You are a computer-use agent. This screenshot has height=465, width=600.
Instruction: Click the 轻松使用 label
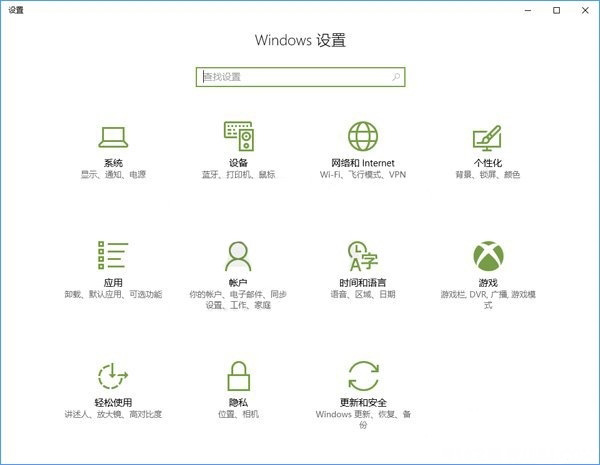(x=113, y=403)
